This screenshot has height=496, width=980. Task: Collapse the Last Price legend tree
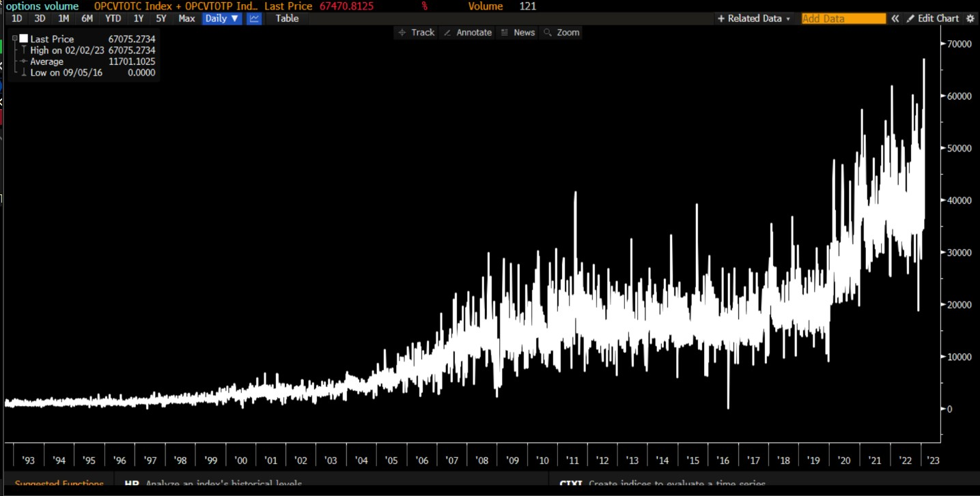click(14, 39)
